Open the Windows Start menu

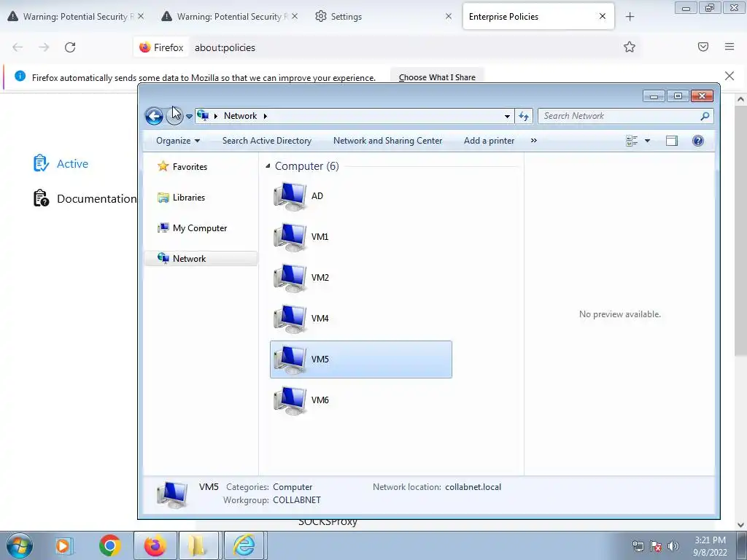click(19, 545)
